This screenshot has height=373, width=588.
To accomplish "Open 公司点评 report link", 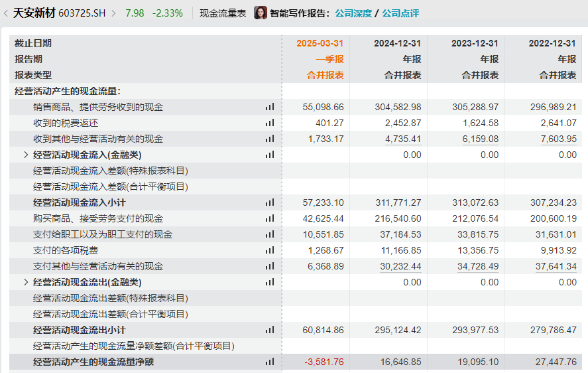I will (x=400, y=13).
